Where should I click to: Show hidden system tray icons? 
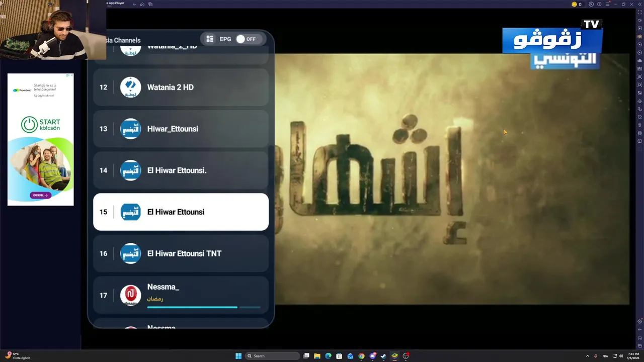(x=587, y=356)
